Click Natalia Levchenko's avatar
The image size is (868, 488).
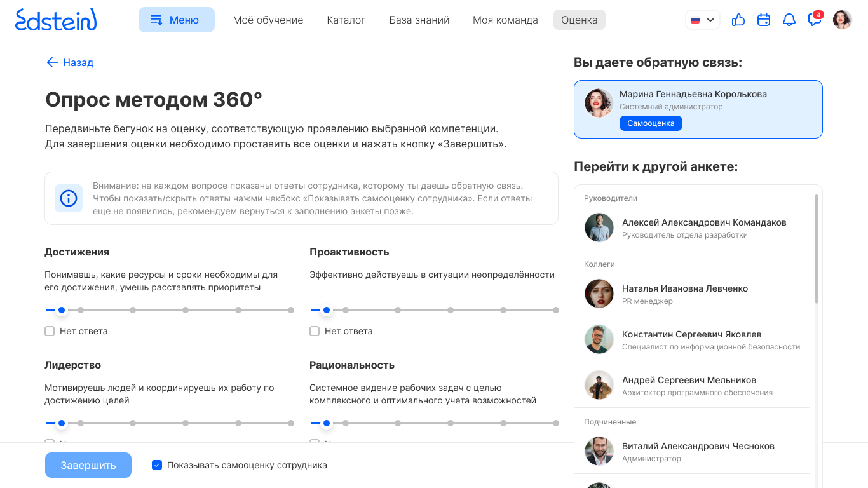(x=599, y=294)
